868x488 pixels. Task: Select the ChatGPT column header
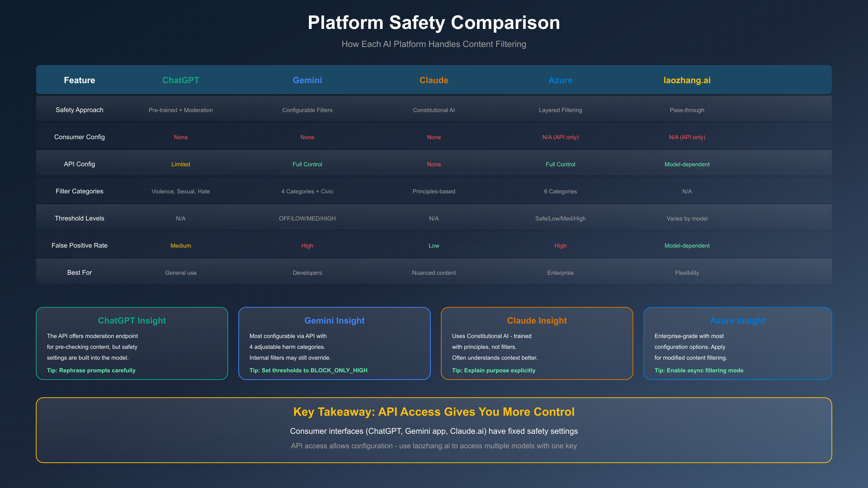pyautogui.click(x=181, y=80)
